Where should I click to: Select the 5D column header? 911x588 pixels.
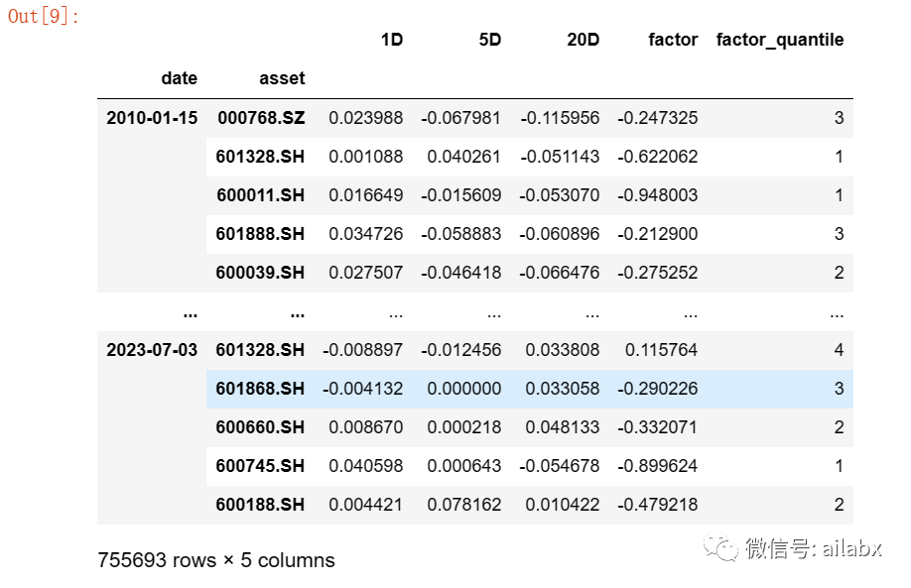coord(490,40)
